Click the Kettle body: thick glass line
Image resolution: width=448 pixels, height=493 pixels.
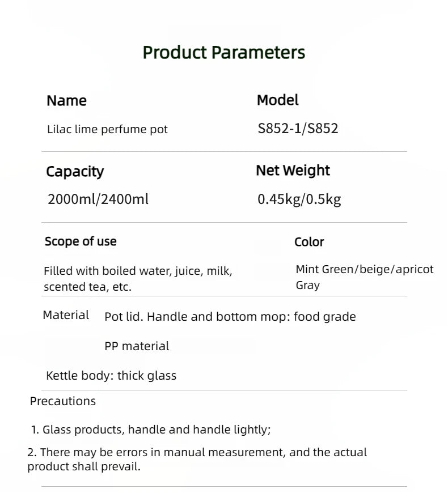[x=111, y=376]
